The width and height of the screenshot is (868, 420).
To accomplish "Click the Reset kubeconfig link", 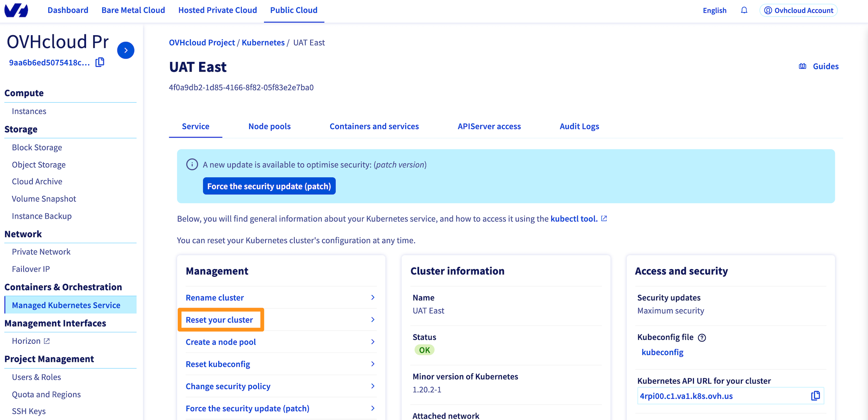I will pos(218,364).
